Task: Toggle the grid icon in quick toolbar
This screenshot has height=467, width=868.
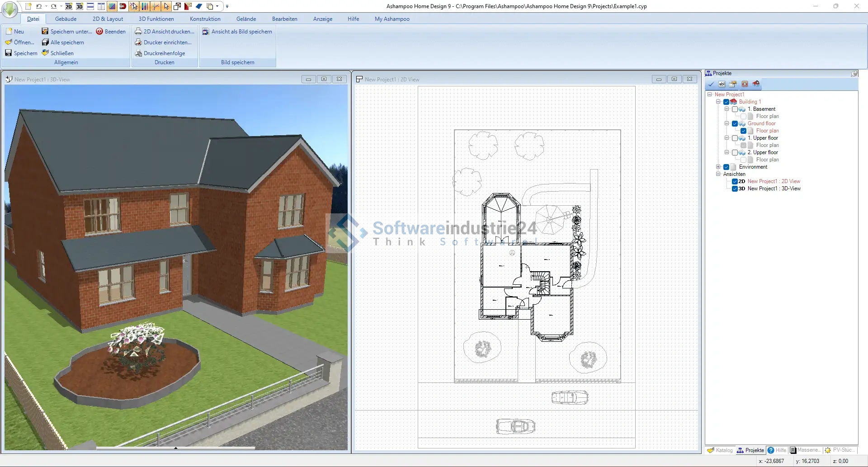Action: [x=112, y=6]
